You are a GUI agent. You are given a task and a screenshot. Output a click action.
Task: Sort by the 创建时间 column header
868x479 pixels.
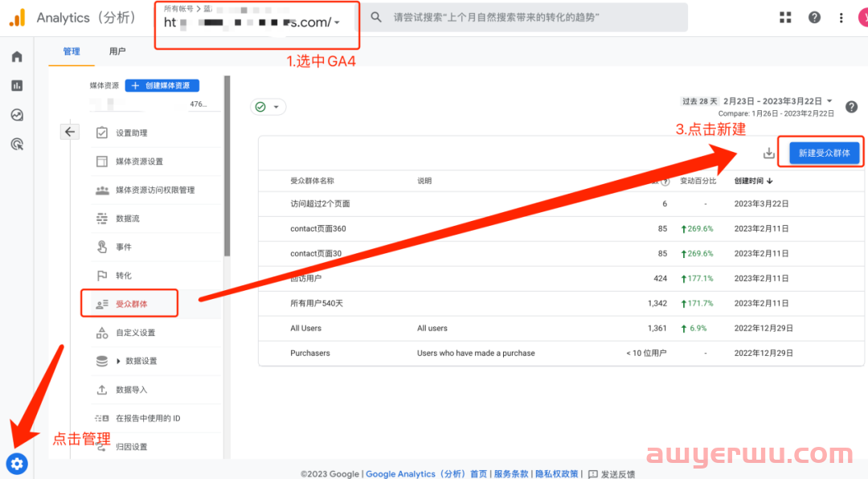coord(753,181)
